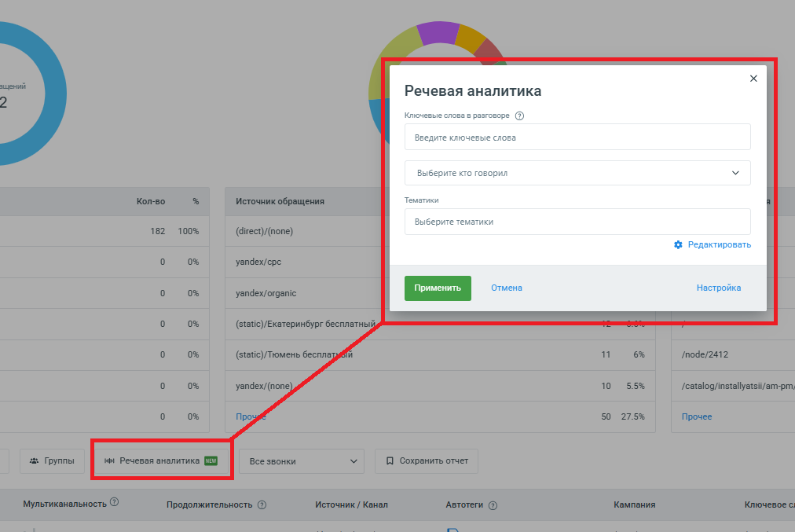Open the Прочее link in Источник обращения table
The image size is (795, 532).
[251, 416]
